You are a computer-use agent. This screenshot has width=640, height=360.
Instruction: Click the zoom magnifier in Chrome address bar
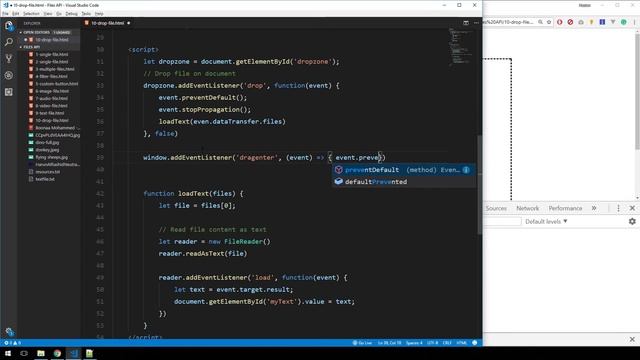[x=540, y=22]
